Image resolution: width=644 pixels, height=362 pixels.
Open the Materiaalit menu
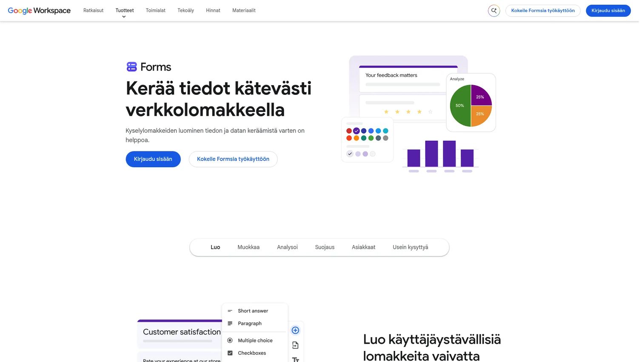tap(244, 11)
